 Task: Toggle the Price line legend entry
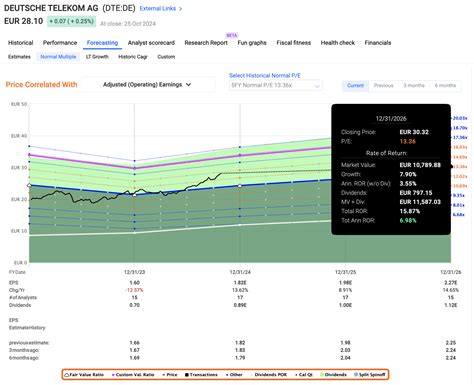click(170, 375)
